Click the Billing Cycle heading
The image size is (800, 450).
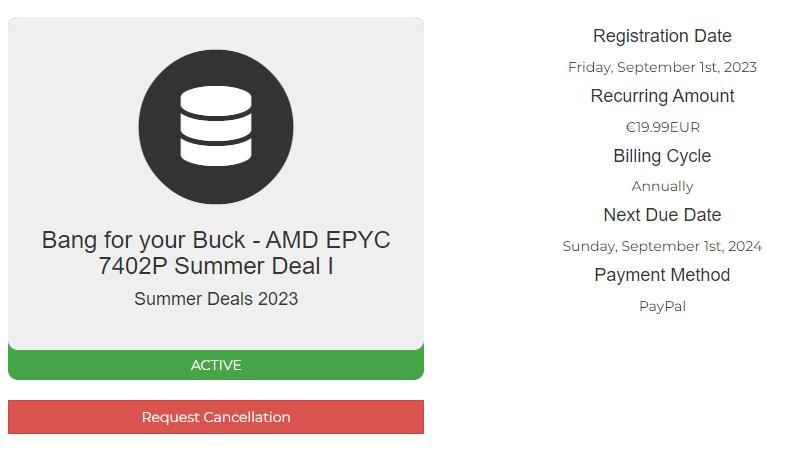point(662,156)
